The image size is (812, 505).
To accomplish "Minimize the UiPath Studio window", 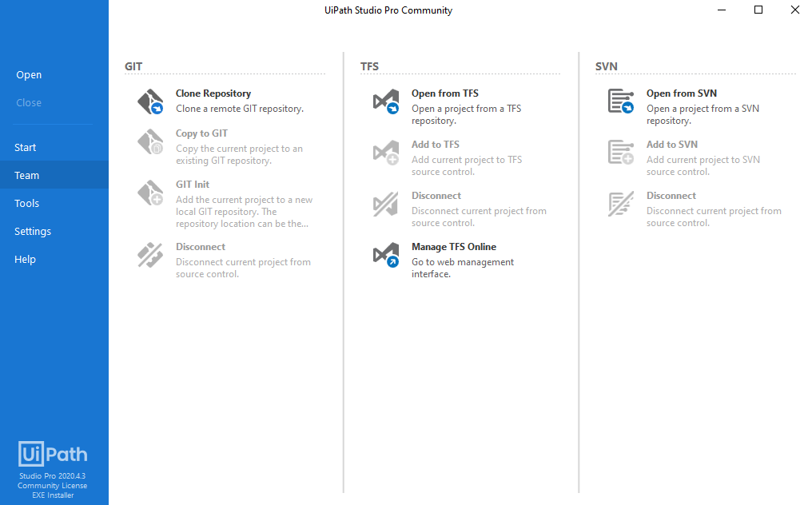I will click(x=722, y=10).
